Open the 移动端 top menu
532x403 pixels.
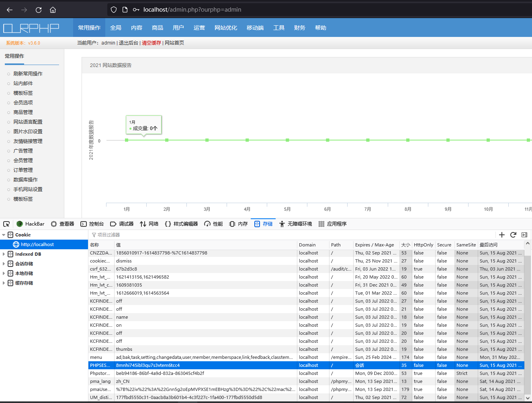[255, 28]
